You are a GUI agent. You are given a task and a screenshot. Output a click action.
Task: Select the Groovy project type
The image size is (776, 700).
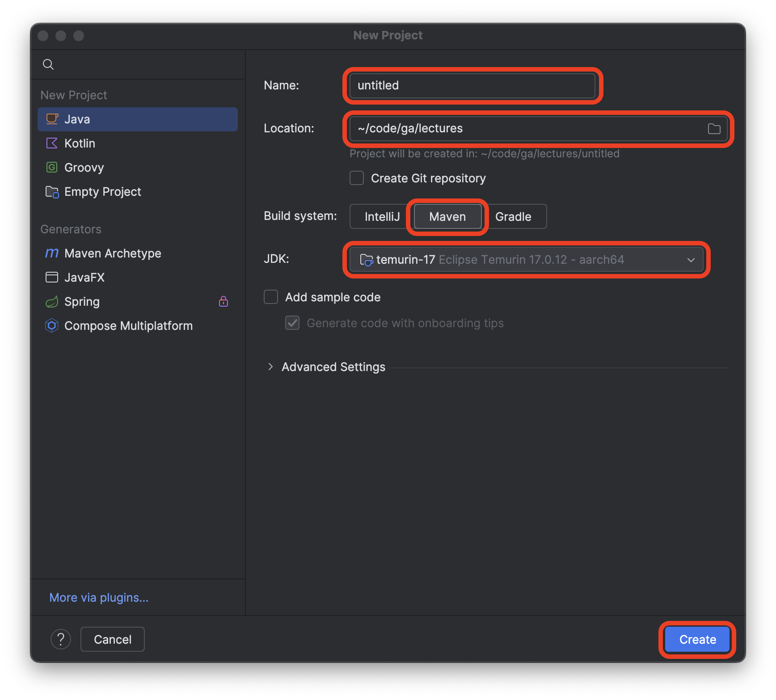(84, 167)
